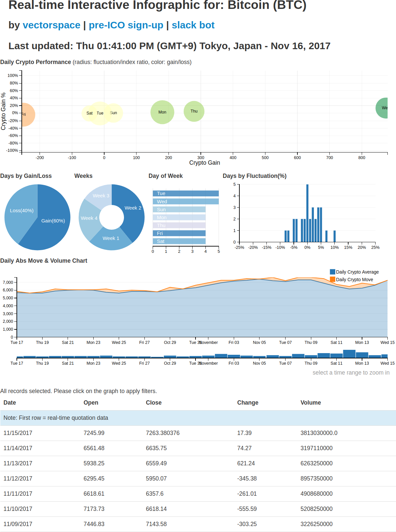The image size is (396, 532).
Task: Select Week 1 in the donut chart
Action: point(111,238)
